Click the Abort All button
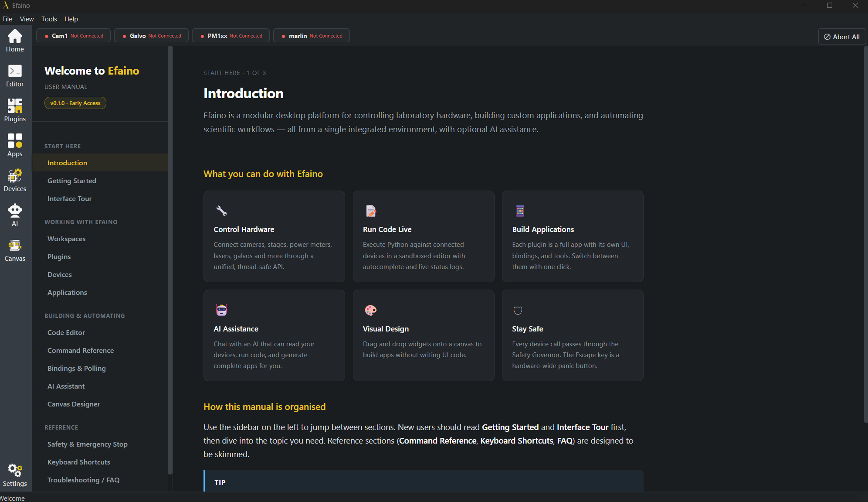The width and height of the screenshot is (868, 502). pyautogui.click(x=842, y=37)
